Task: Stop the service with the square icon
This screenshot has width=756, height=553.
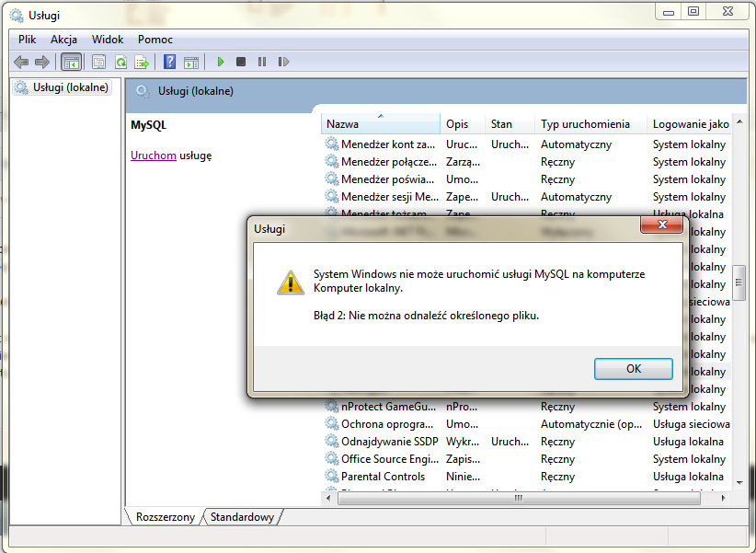Action: coord(241,62)
